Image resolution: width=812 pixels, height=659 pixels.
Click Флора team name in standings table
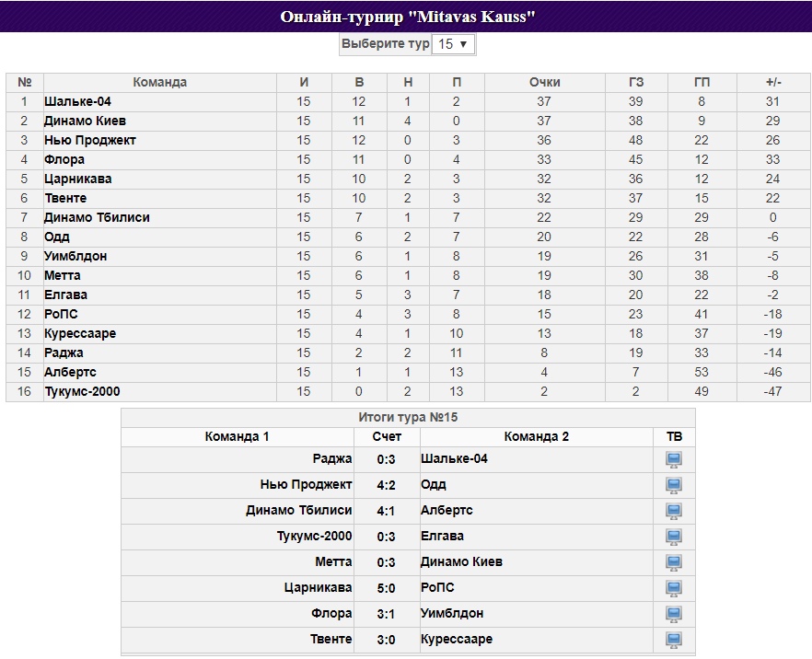click(64, 159)
